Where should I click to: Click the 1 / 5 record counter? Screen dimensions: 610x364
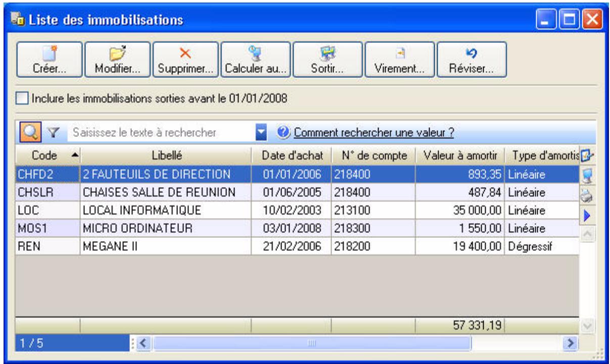[73, 343]
